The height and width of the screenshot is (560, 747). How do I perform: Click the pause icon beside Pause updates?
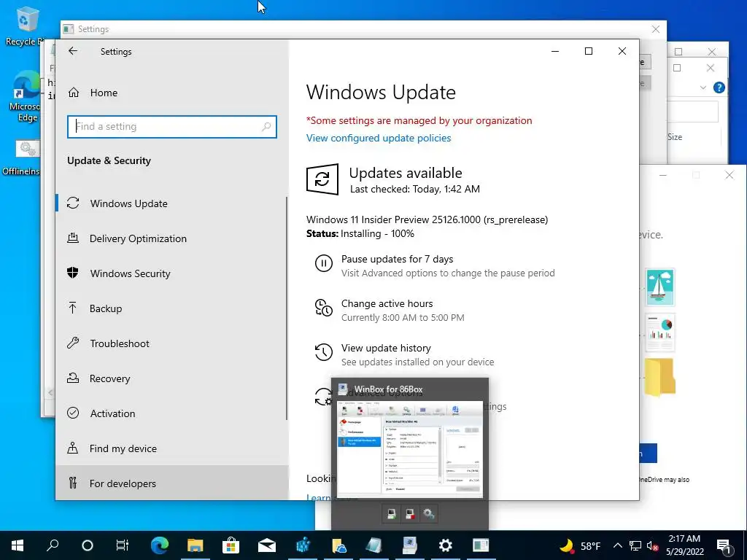point(323,262)
